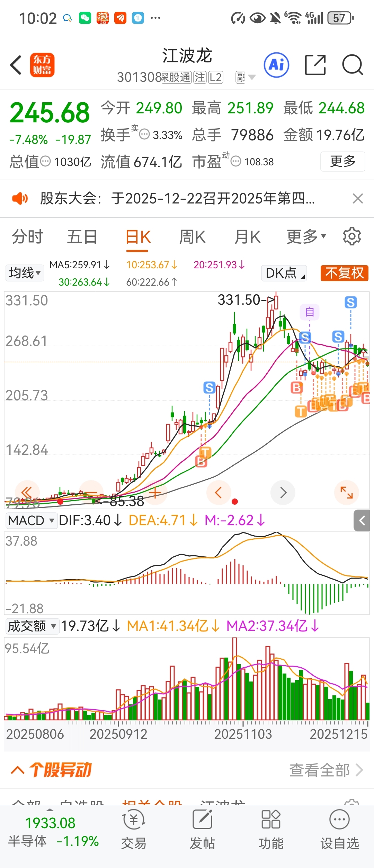Image resolution: width=374 pixels, height=868 pixels.
Task: Switch to 月K tab
Action: [x=247, y=237]
